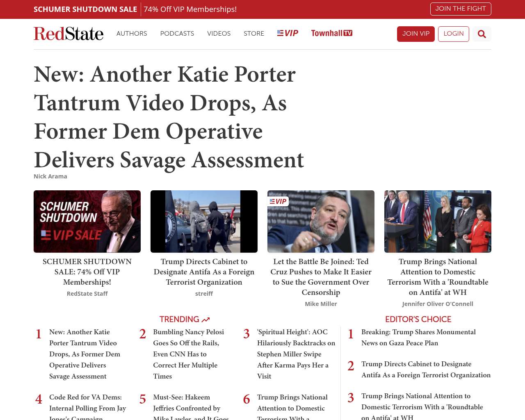Click the Trending arrow icon
The image size is (525, 420).
[205, 320]
